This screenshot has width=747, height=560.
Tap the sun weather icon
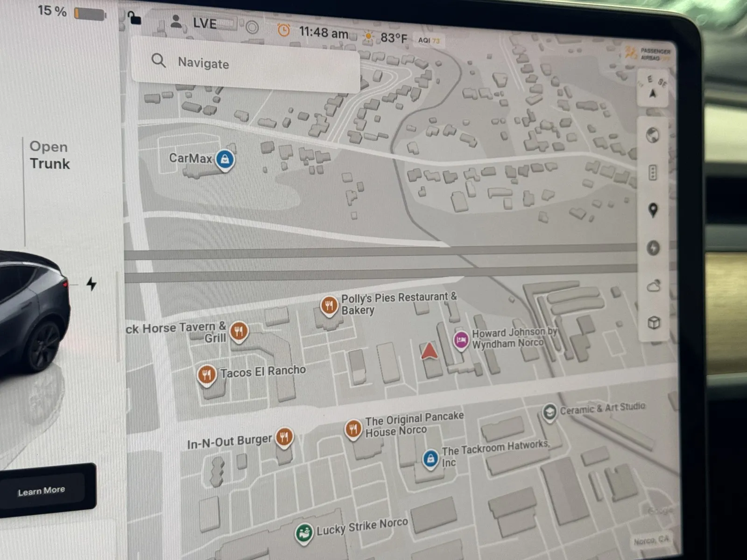(368, 36)
